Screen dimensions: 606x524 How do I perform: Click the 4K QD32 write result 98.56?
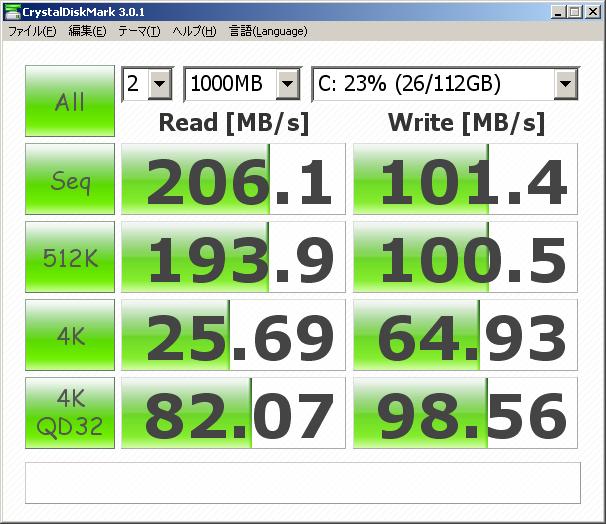point(465,413)
